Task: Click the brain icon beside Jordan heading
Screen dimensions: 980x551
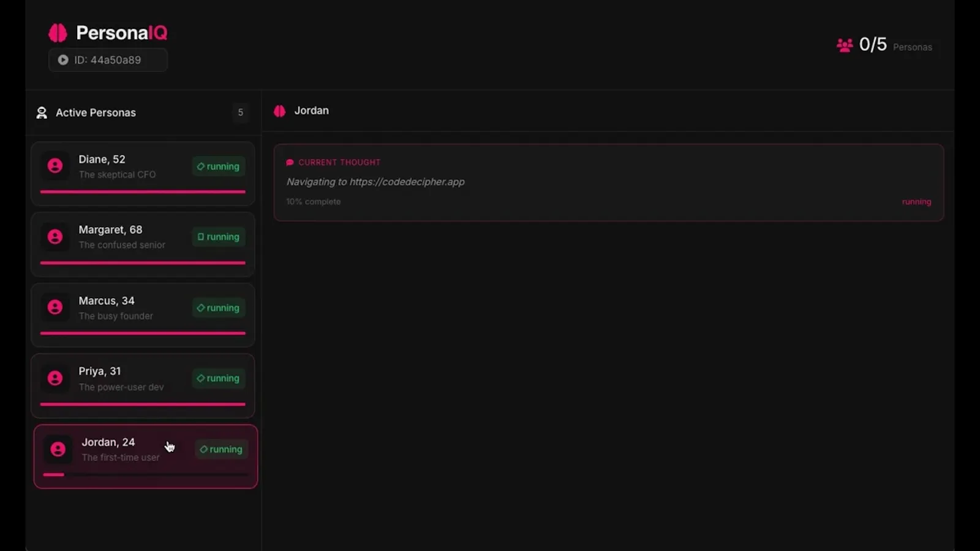Action: tap(279, 111)
